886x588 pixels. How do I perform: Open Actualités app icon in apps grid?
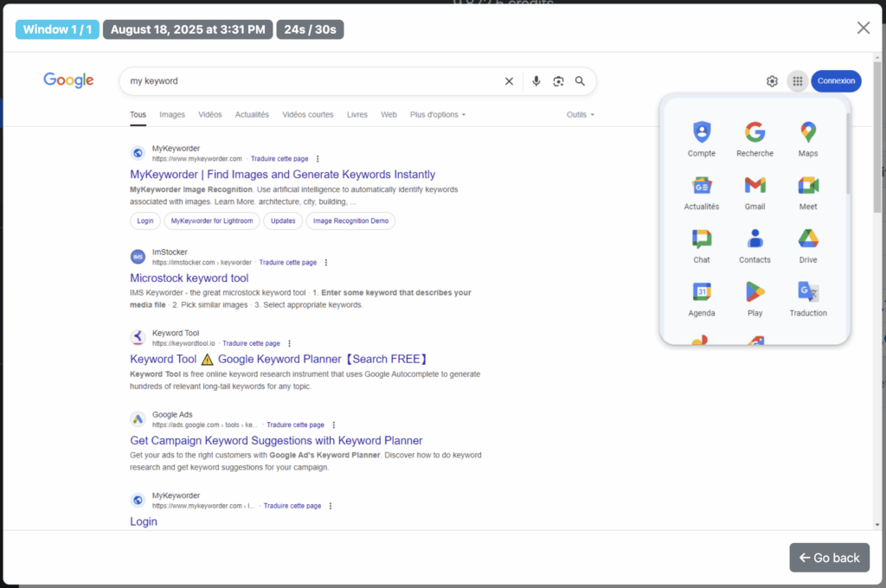pos(701,192)
